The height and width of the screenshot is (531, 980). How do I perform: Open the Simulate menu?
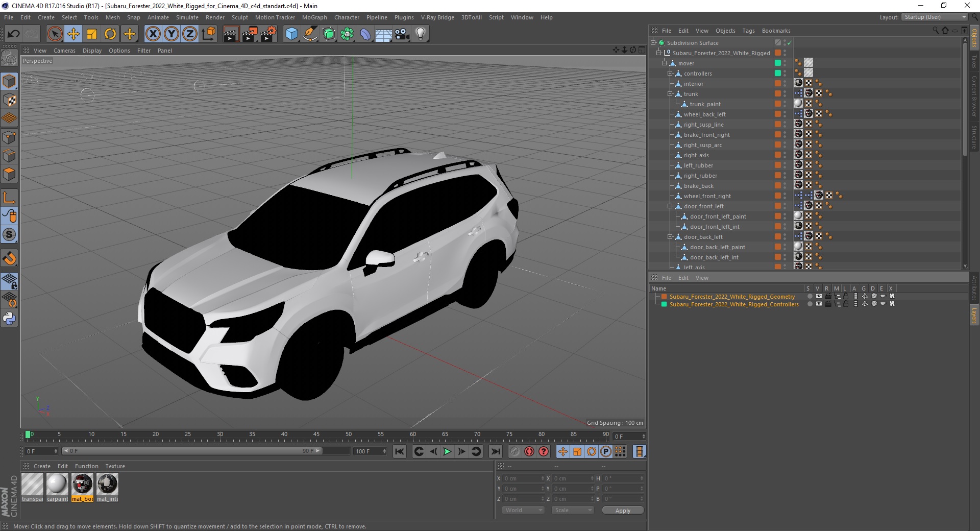click(187, 17)
